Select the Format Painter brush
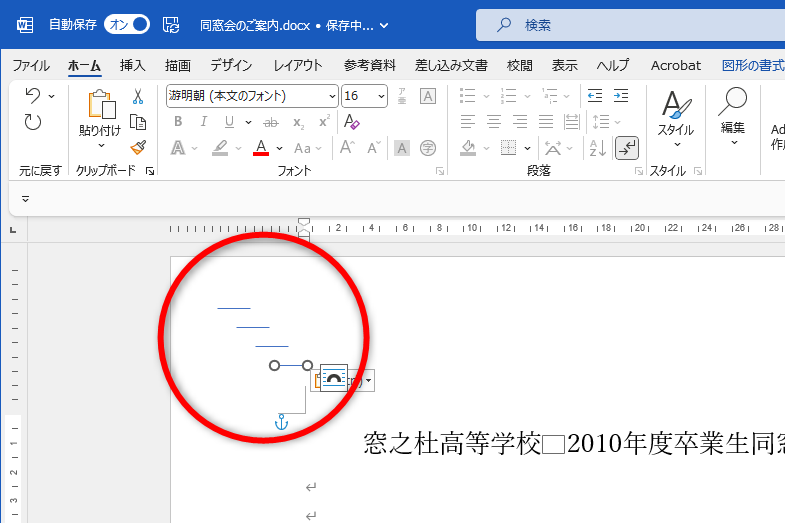The image size is (785, 523). [138, 148]
